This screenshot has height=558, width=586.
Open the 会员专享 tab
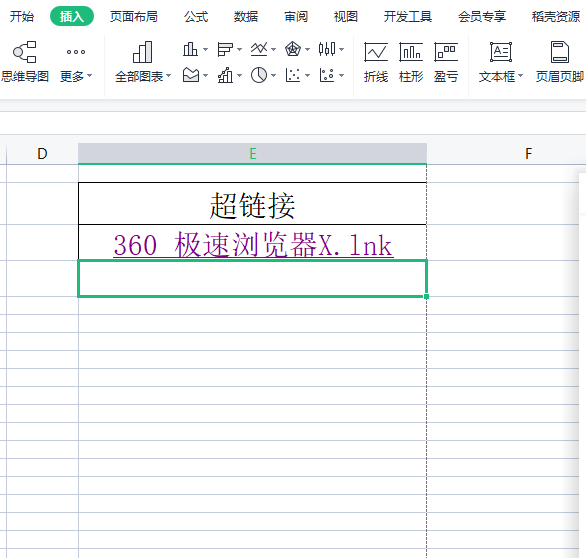(482, 16)
